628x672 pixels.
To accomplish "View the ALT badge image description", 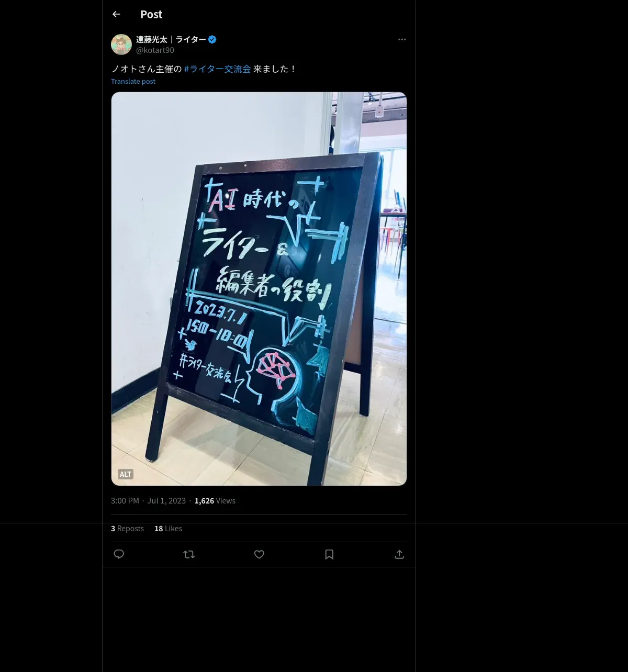I will [x=126, y=474].
